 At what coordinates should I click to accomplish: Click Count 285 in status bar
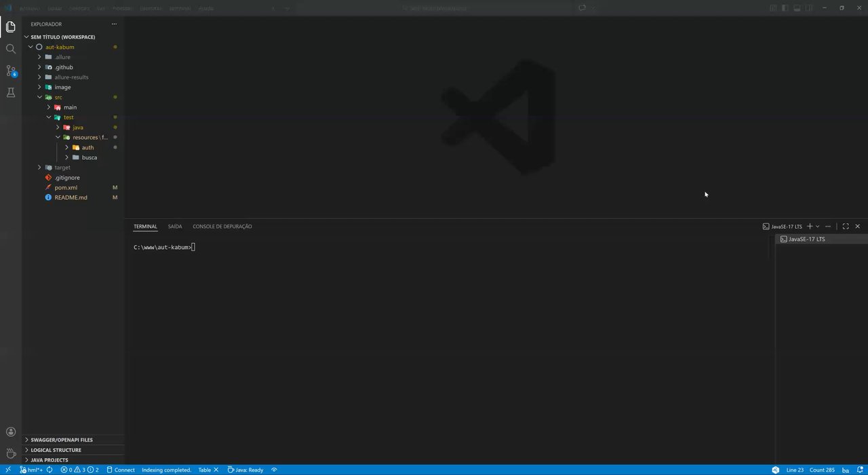822,470
